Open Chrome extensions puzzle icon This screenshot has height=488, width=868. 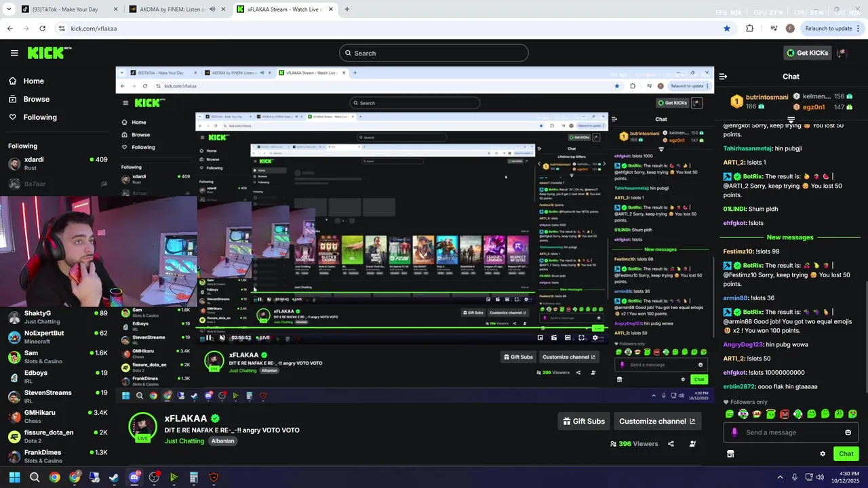pyautogui.click(x=749, y=28)
